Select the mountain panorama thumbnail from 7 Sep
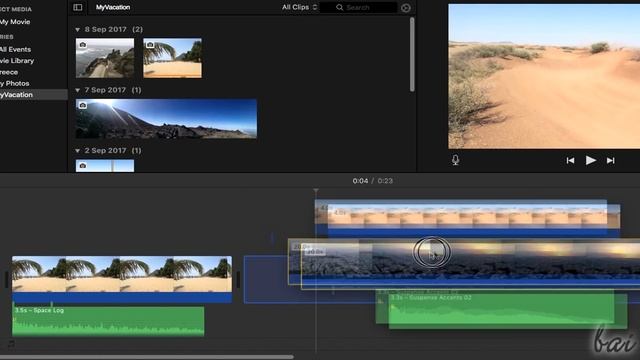The image size is (640, 360). click(166, 119)
